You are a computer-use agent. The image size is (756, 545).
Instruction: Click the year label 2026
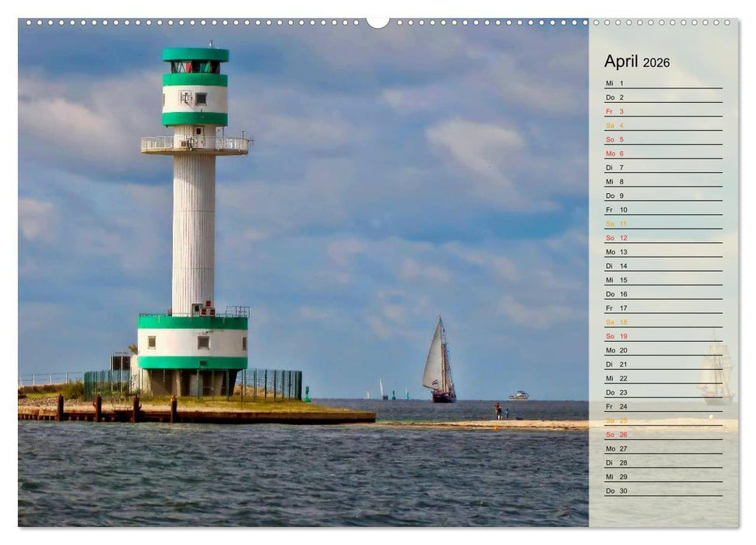(x=658, y=62)
